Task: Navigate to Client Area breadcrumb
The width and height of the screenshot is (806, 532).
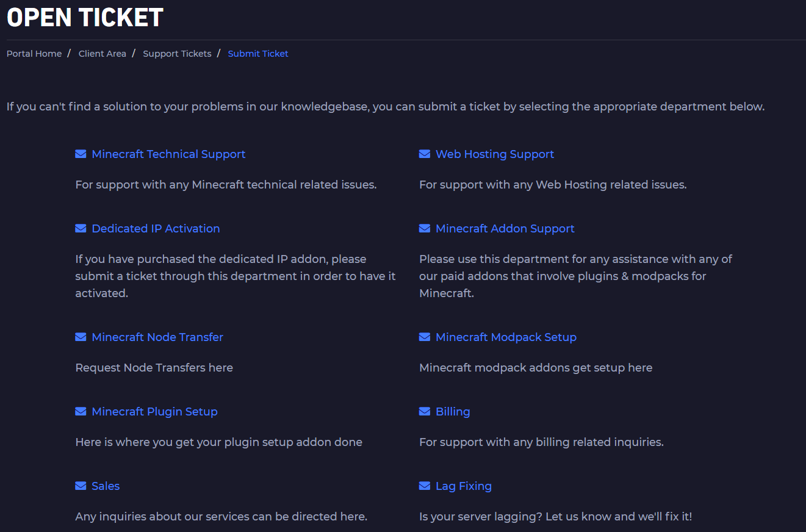Action: 103,54
